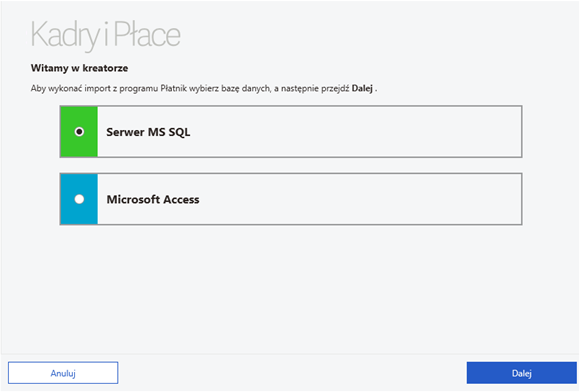Click the green Serwer MS SQL tile

(x=79, y=132)
